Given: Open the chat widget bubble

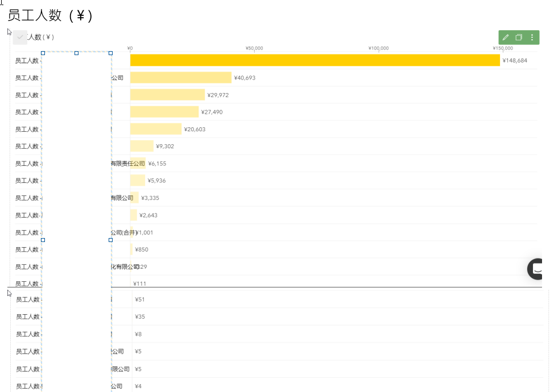Looking at the screenshot, I should pyautogui.click(x=537, y=269).
